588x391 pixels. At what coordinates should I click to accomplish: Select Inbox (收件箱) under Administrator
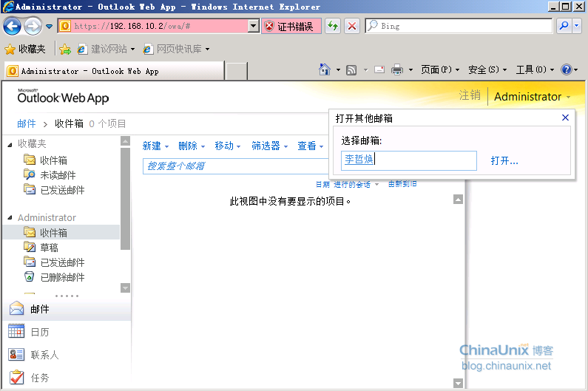click(61, 232)
